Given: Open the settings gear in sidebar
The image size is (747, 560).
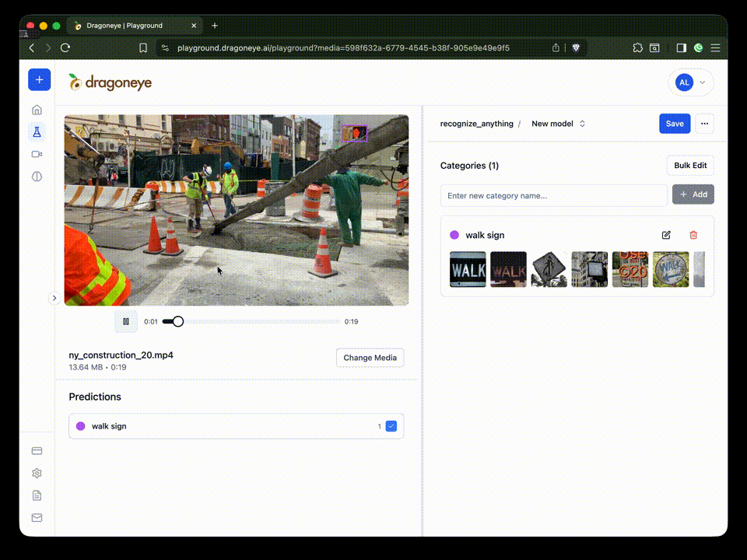Looking at the screenshot, I should [x=37, y=473].
